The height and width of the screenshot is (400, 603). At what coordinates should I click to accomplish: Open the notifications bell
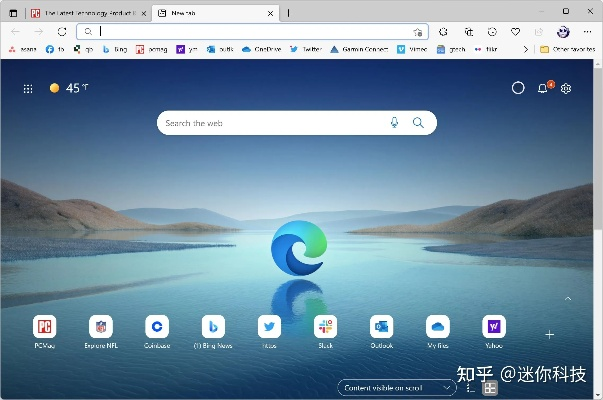(x=543, y=88)
